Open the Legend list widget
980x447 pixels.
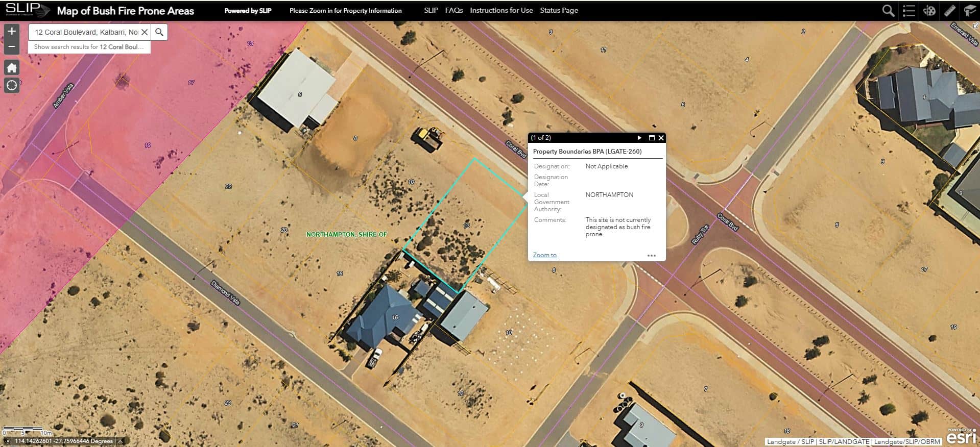click(x=909, y=11)
